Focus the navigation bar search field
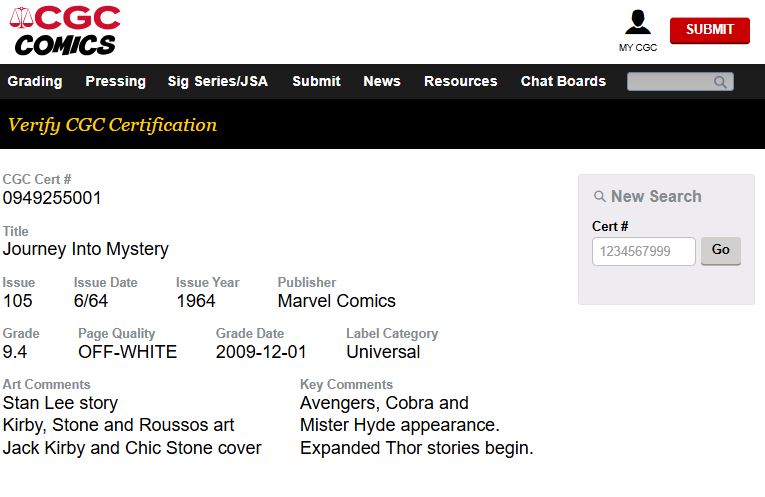 click(x=680, y=82)
